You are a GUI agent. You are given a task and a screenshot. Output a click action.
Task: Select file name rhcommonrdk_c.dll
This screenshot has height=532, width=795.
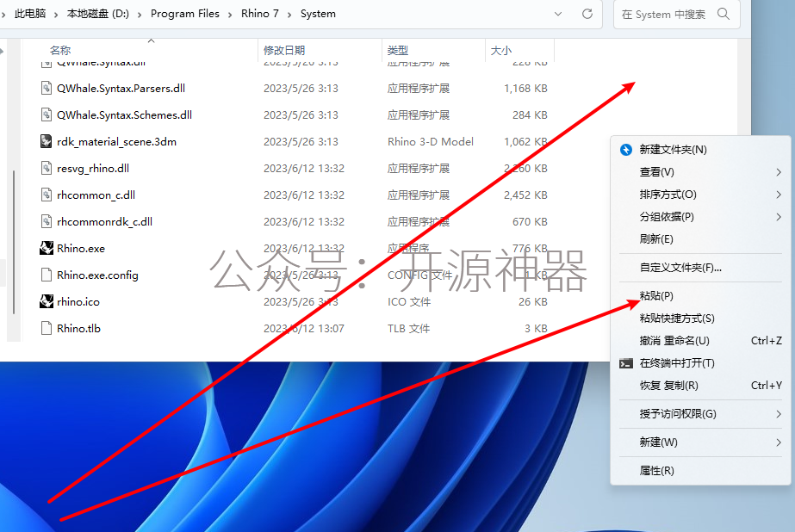point(104,222)
